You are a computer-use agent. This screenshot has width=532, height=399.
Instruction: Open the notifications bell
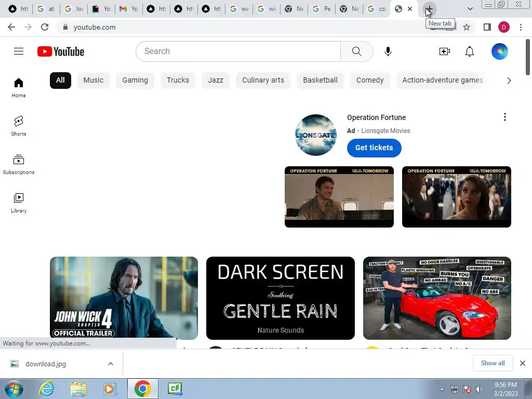470,51
